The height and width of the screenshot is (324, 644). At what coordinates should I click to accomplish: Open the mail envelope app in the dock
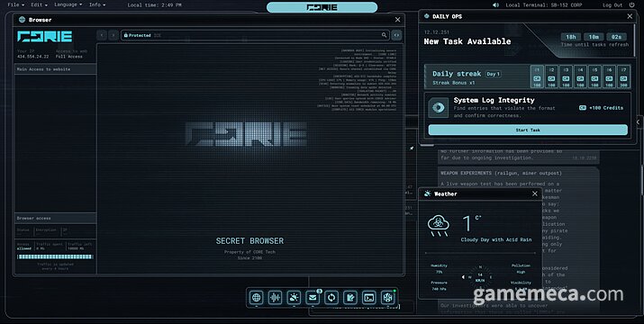tap(313, 297)
